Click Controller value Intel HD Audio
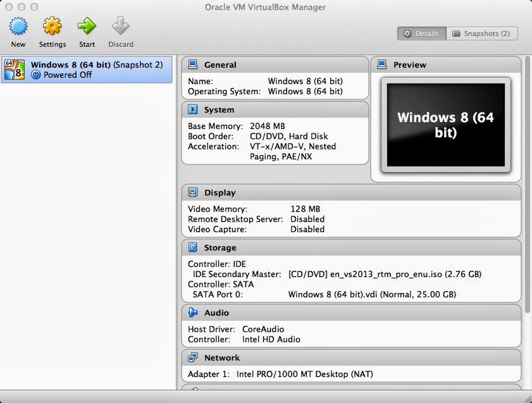The image size is (532, 403). click(271, 339)
